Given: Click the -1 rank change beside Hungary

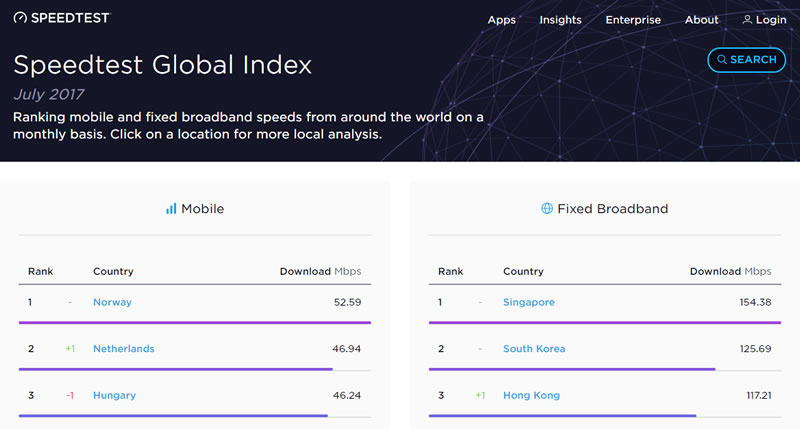Looking at the screenshot, I should pos(70,395).
